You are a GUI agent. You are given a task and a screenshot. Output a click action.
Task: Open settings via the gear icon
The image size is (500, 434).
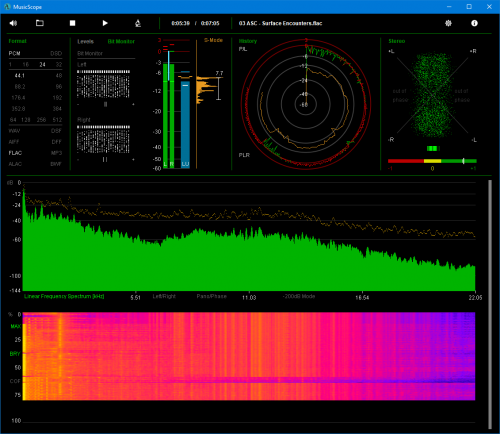(x=448, y=23)
